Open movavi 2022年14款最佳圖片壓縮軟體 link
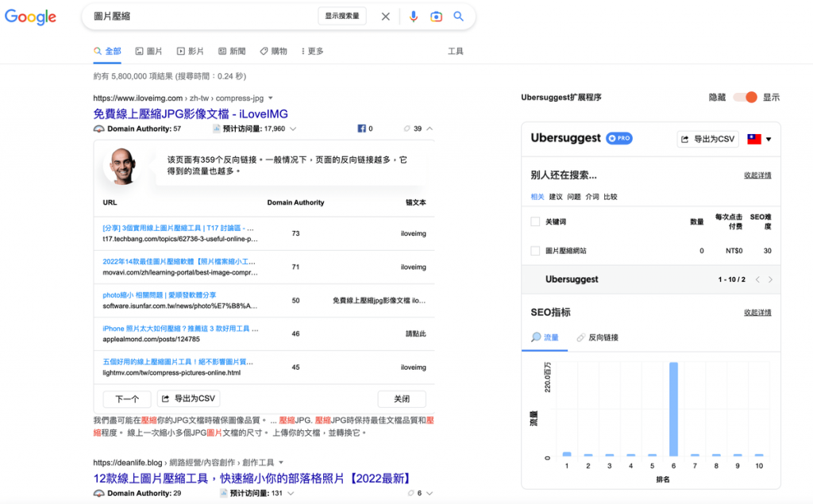Image resolution: width=813 pixels, height=504 pixels. point(179,261)
